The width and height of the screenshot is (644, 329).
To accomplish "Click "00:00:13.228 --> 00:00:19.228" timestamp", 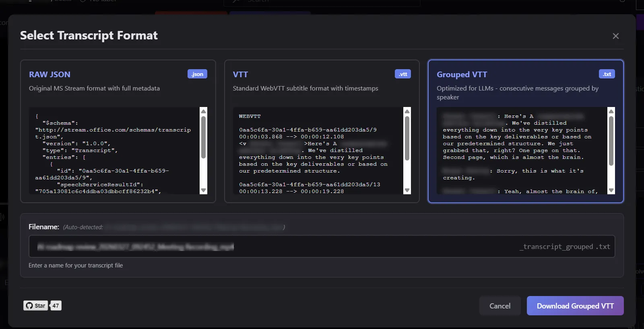I will pos(291,191).
